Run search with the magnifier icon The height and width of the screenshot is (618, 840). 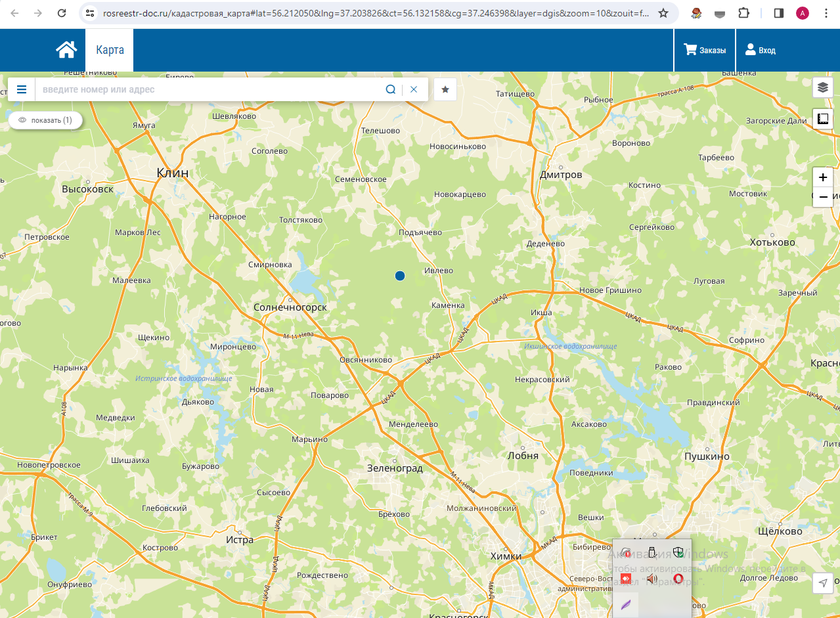pyautogui.click(x=390, y=89)
